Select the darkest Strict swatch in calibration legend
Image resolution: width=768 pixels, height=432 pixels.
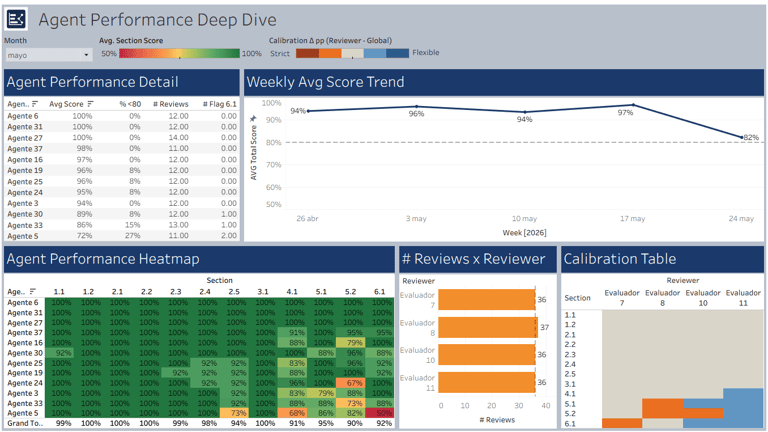(307, 53)
